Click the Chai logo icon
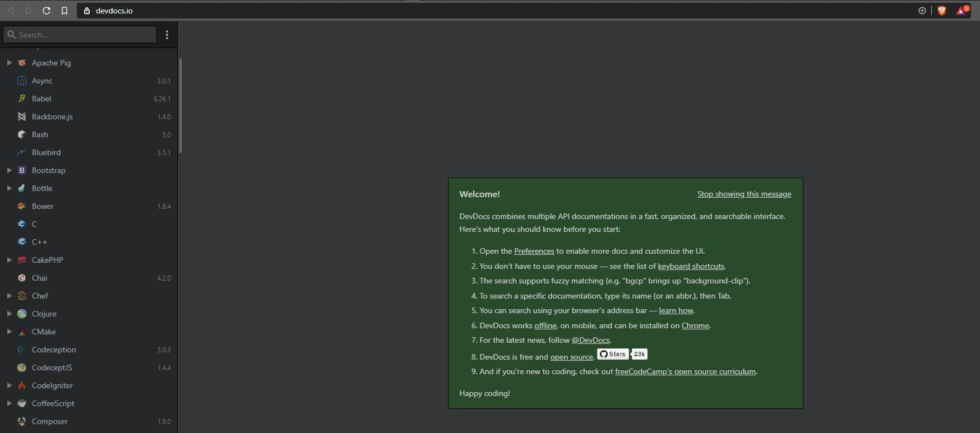The image size is (980, 433). (22, 278)
